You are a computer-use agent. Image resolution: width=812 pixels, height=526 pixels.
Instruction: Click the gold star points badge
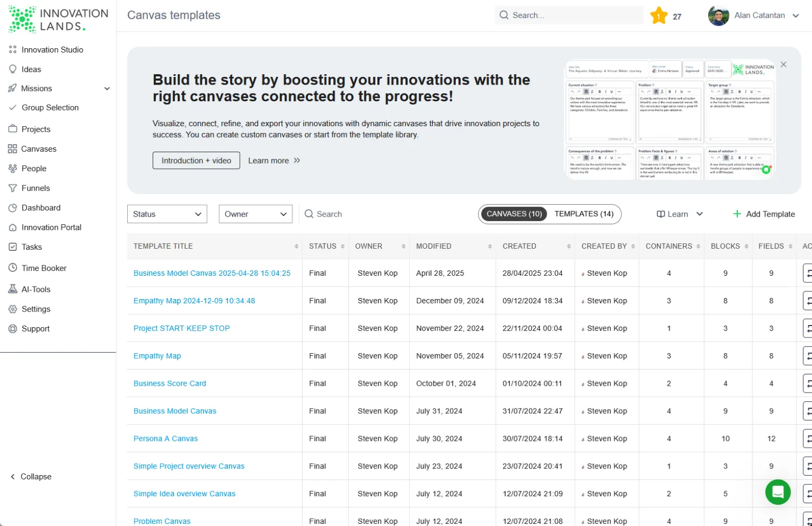click(659, 16)
